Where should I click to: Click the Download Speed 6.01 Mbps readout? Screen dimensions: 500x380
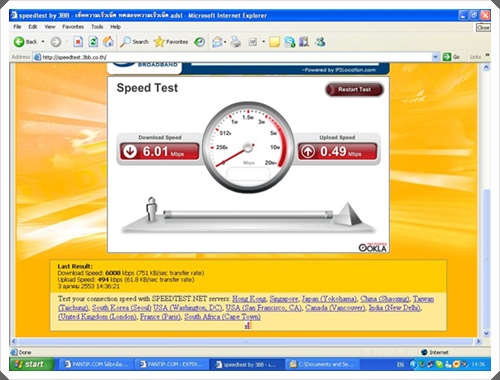159,152
